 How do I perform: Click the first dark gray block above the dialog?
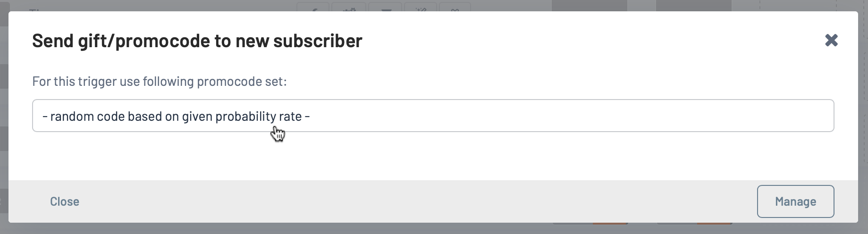click(x=590, y=6)
